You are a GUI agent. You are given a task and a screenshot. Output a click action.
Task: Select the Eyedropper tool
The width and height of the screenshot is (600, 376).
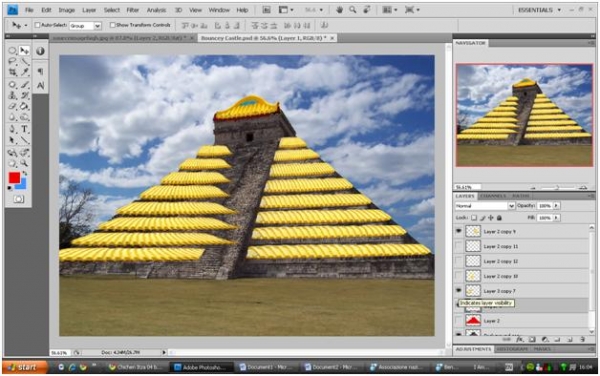(x=25, y=72)
